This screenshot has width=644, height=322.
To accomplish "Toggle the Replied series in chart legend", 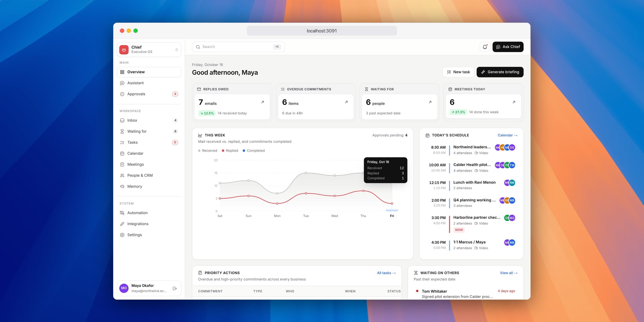I will pyautogui.click(x=230, y=151).
